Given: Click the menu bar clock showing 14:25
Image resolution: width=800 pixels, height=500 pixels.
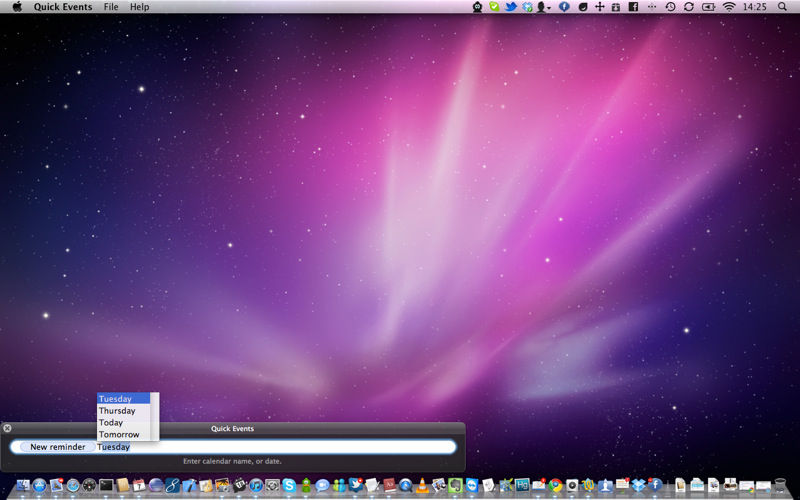Looking at the screenshot, I should (755, 7).
